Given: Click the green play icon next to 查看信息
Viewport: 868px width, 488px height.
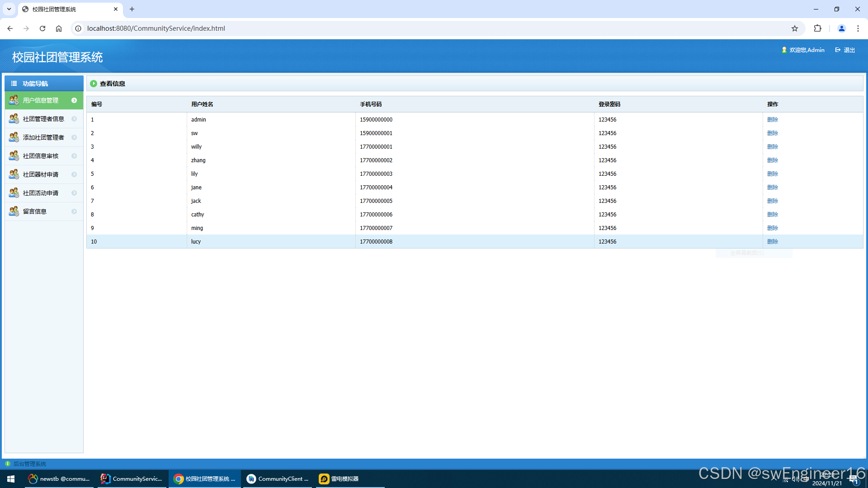Looking at the screenshot, I should coord(94,84).
